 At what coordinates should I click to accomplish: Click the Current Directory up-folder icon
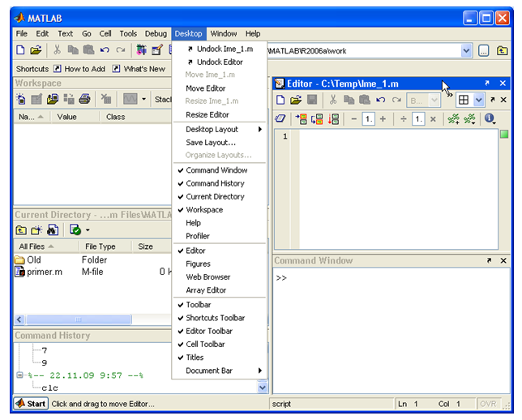(x=21, y=229)
